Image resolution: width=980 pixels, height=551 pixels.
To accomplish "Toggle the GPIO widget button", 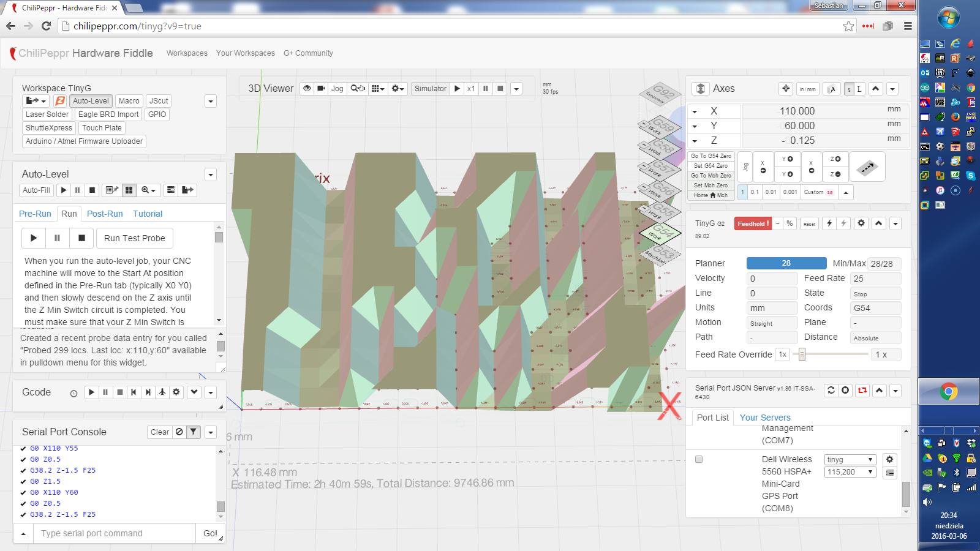I will pos(157,114).
